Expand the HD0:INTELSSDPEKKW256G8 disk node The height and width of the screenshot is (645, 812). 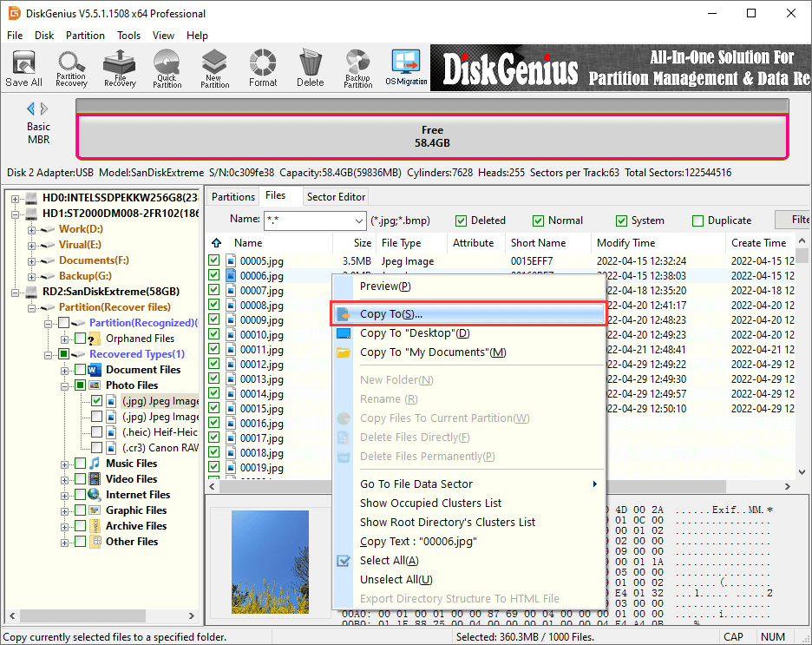15,199
